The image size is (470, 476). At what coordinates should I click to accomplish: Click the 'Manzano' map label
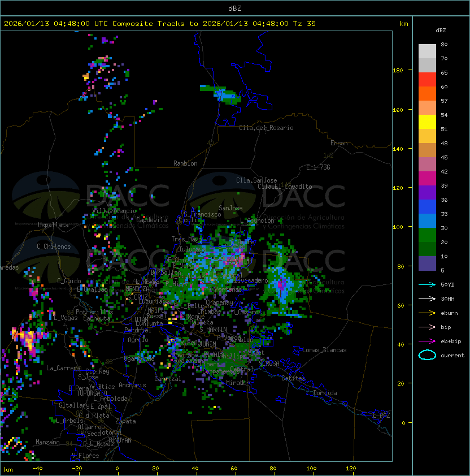tap(47, 442)
